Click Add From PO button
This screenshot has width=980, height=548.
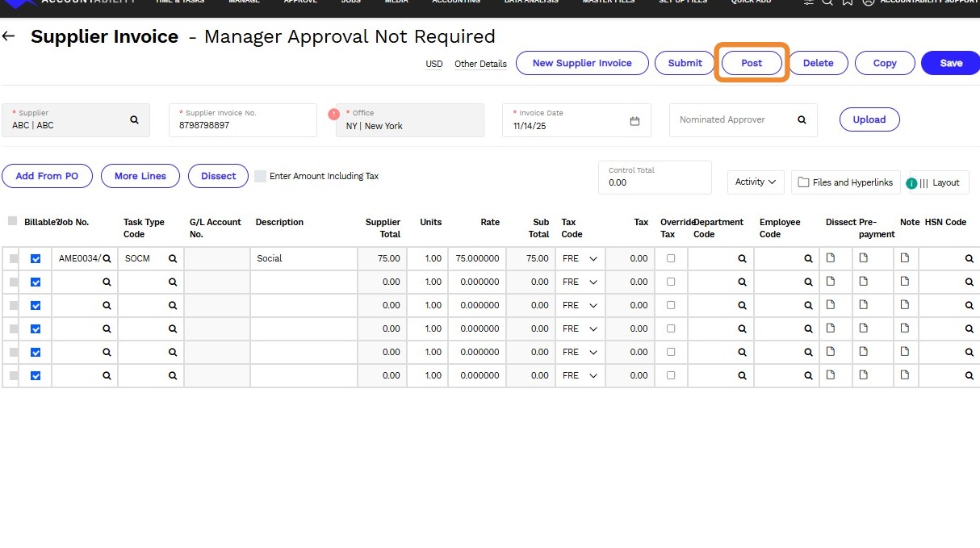point(47,176)
